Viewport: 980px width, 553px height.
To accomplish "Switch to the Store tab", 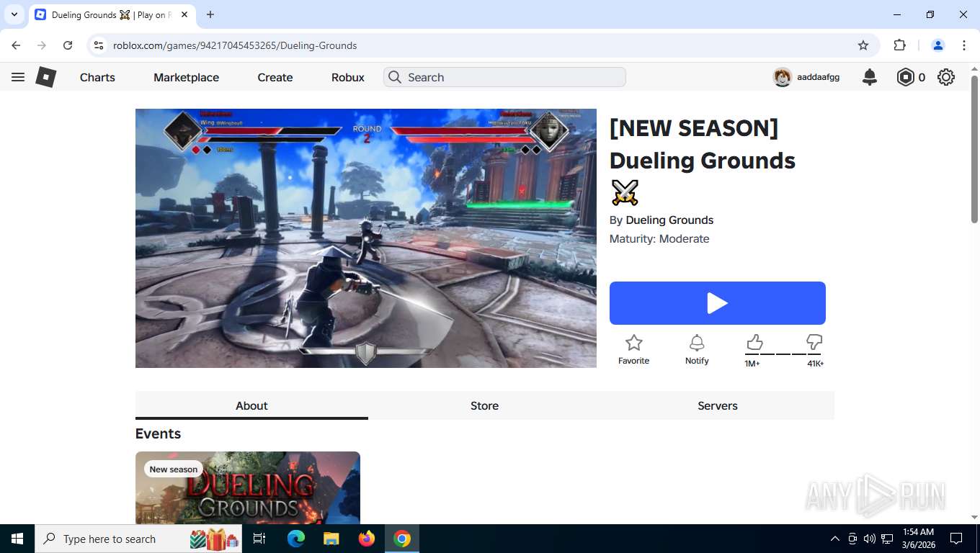I will click(x=485, y=405).
